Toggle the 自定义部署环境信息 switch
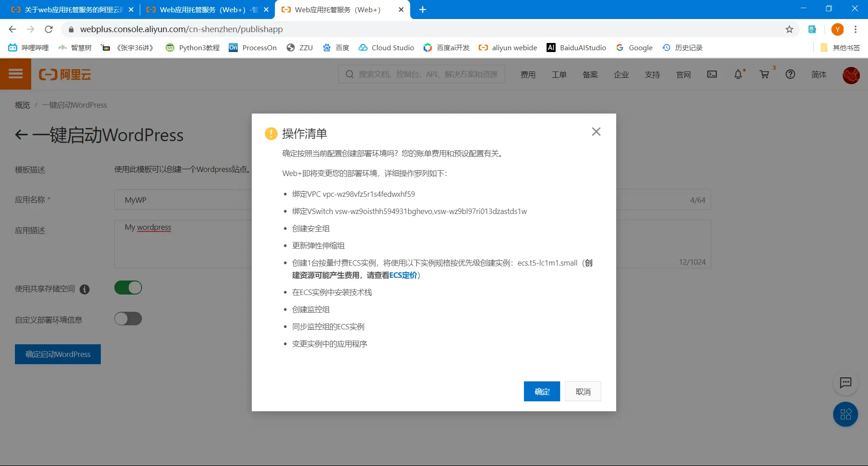868x466 pixels. (128, 319)
